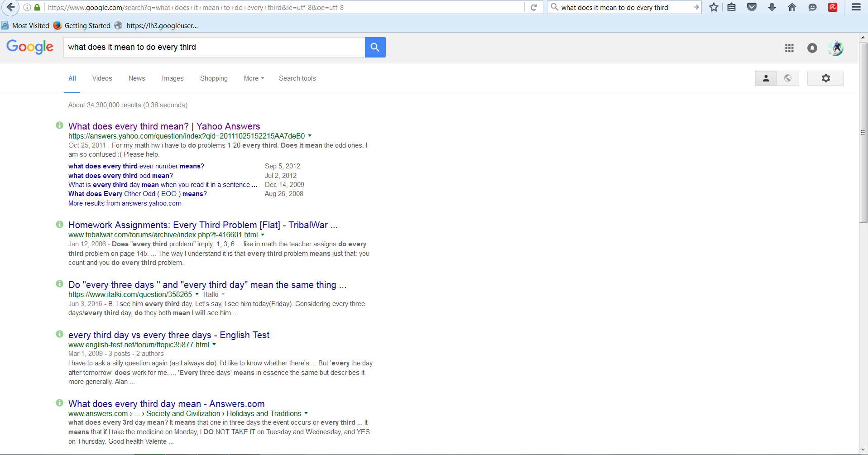Switch to the Videos tab
The width and height of the screenshot is (868, 455).
click(x=102, y=78)
